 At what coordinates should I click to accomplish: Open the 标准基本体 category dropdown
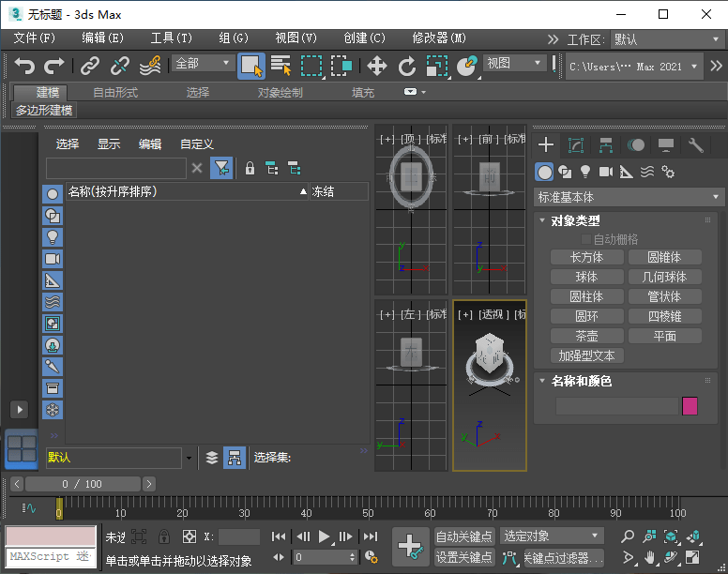tap(629, 197)
